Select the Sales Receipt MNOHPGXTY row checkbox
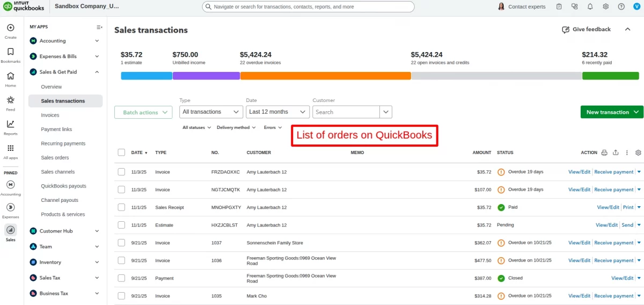Screen dimensions: 644x305 121,207
